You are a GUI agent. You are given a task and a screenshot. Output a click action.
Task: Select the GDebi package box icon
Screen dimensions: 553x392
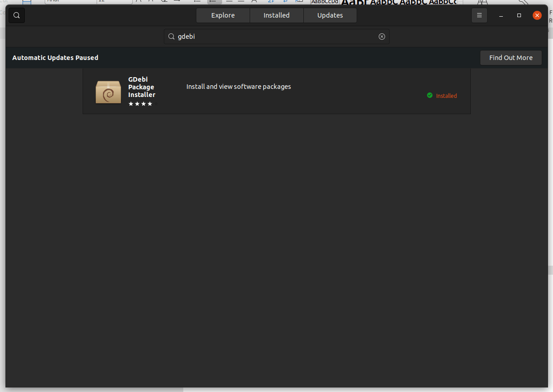108,92
